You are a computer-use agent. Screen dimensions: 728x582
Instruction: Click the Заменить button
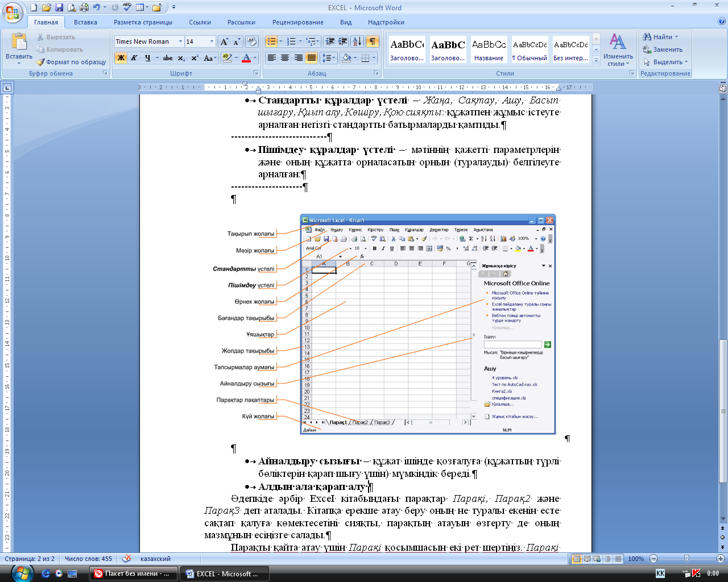[663, 49]
